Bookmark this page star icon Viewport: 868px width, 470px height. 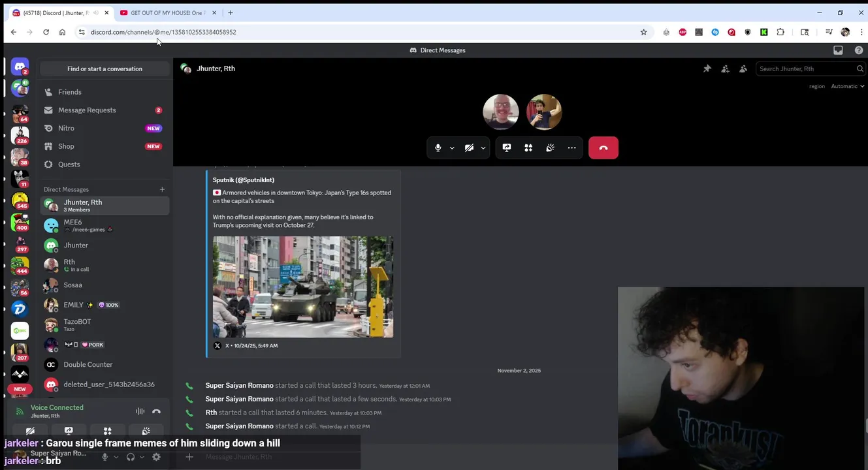point(643,32)
